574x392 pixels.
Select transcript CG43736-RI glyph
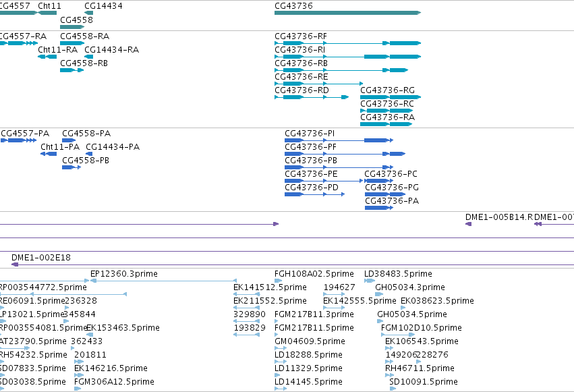[x=347, y=57]
